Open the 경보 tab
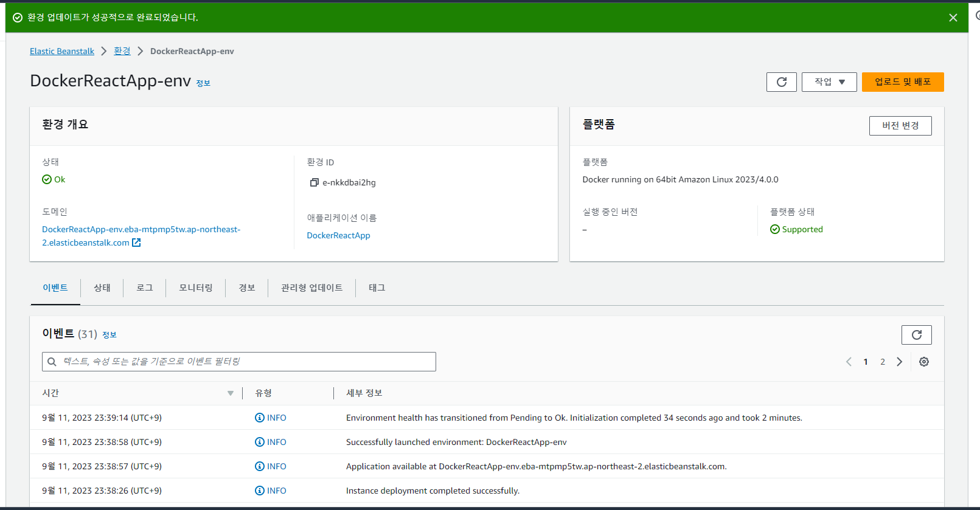This screenshot has height=510, width=980. point(247,288)
